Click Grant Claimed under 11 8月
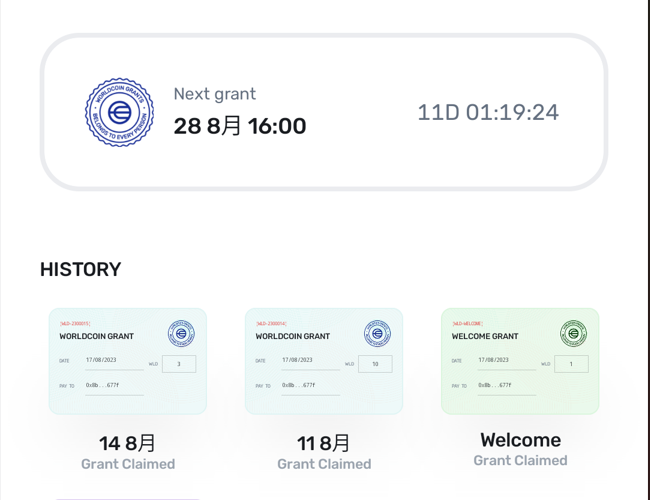The width and height of the screenshot is (650, 500). point(324,464)
